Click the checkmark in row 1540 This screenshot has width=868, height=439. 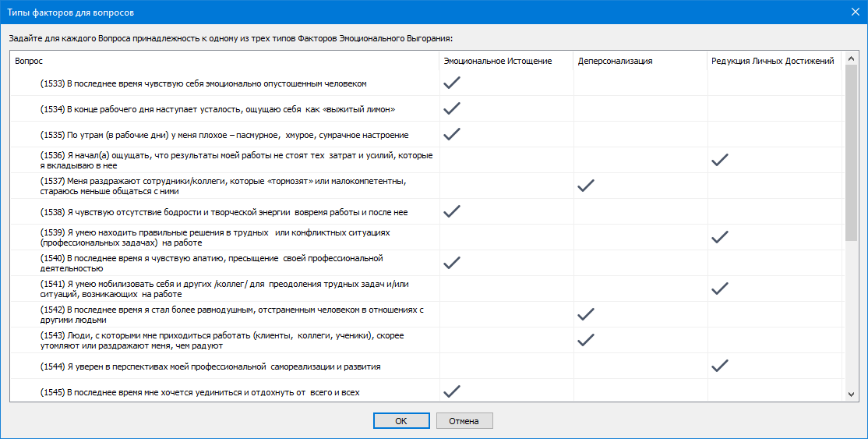click(452, 263)
